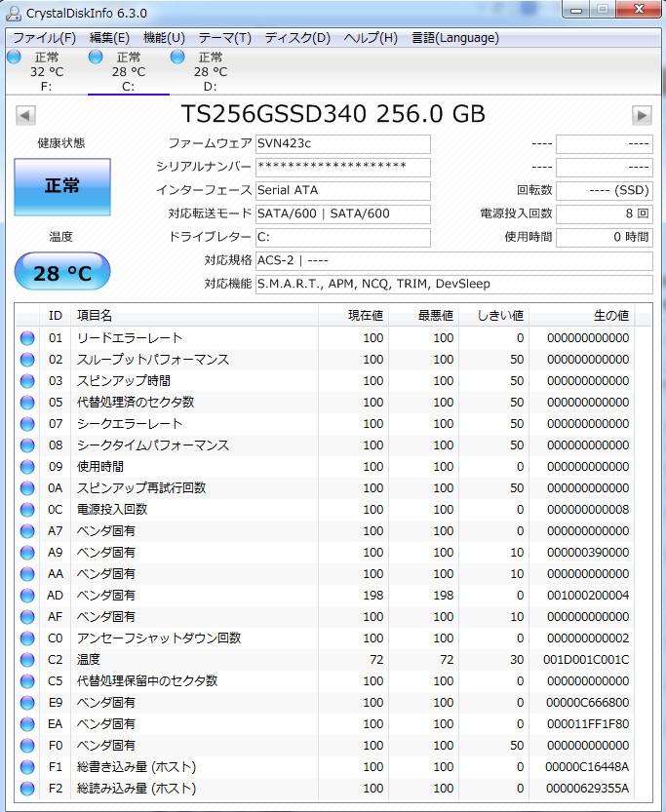Viewport: 666px width, 812px height.
Task: Go to next disk with right arrow
Action: (642, 115)
